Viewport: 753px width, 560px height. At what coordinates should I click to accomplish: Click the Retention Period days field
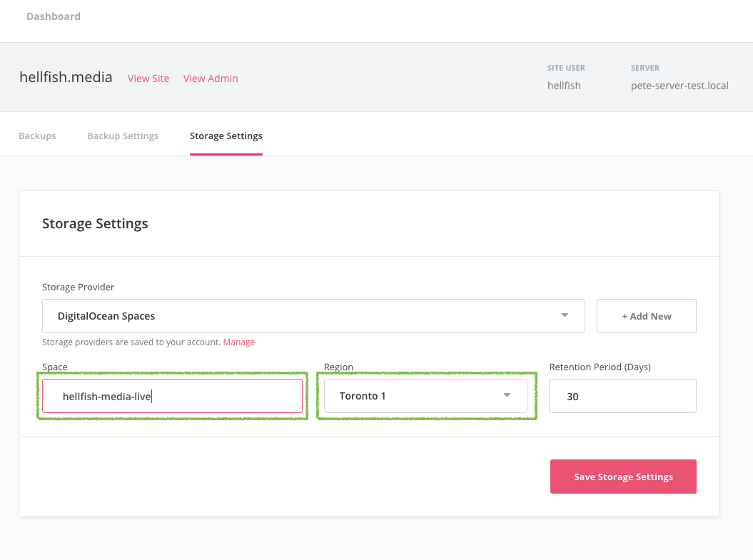click(622, 396)
